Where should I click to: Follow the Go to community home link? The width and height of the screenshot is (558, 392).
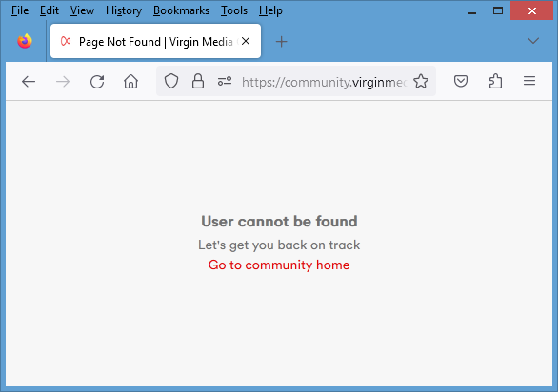click(x=279, y=265)
